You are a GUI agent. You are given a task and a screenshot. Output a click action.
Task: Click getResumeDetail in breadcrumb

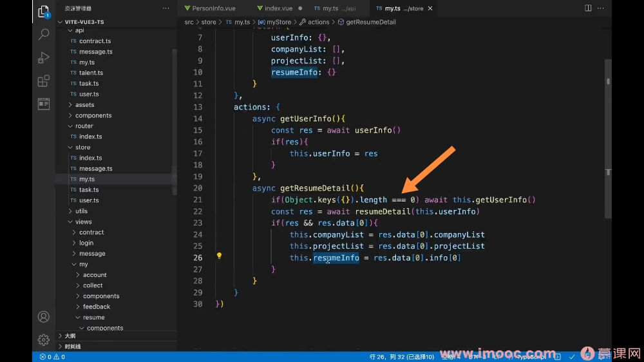coord(367,22)
